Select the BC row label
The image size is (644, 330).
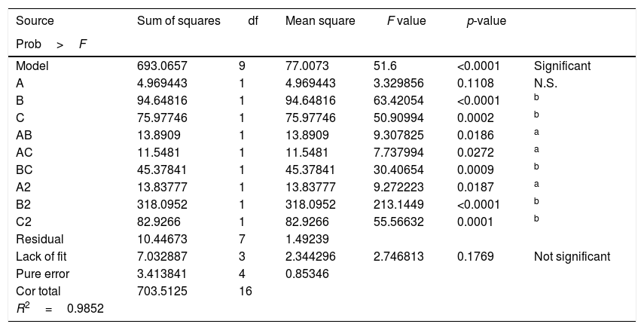23,170
